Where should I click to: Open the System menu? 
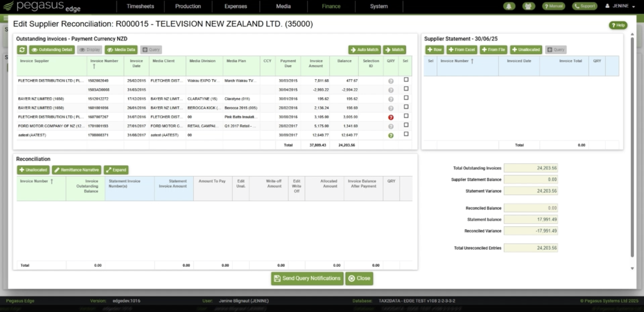pos(379,6)
